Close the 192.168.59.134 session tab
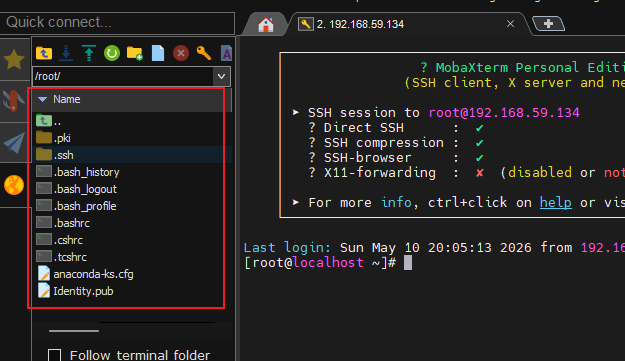The width and height of the screenshot is (625, 361). [510, 24]
